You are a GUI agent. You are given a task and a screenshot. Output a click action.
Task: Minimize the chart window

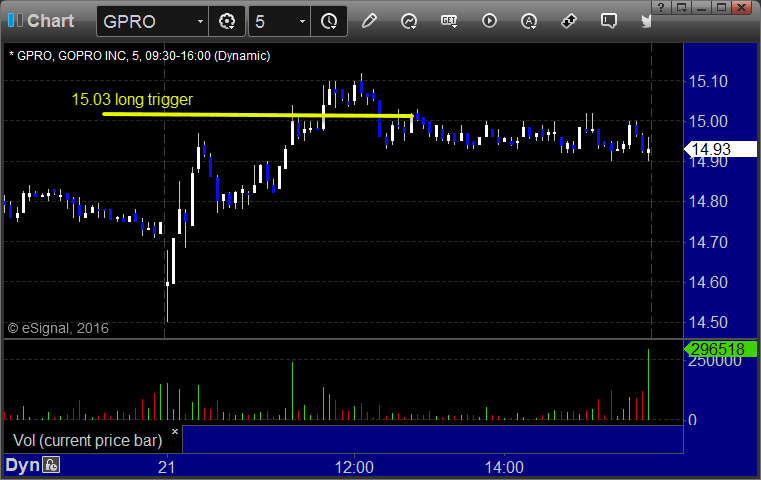point(702,7)
